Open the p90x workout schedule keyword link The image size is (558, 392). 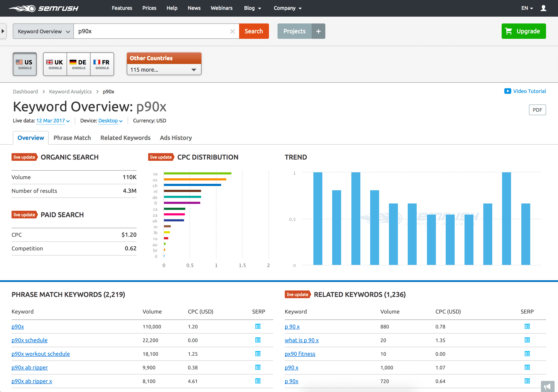point(41,354)
